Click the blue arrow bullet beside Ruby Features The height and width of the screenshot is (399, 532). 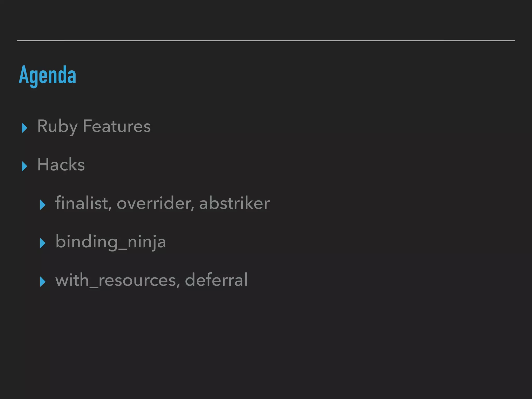(x=25, y=128)
